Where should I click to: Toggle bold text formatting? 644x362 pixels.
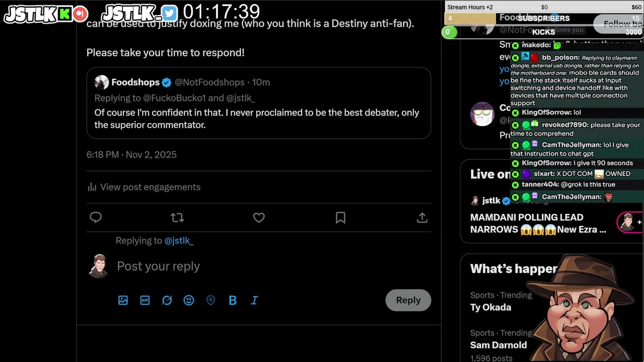click(232, 300)
